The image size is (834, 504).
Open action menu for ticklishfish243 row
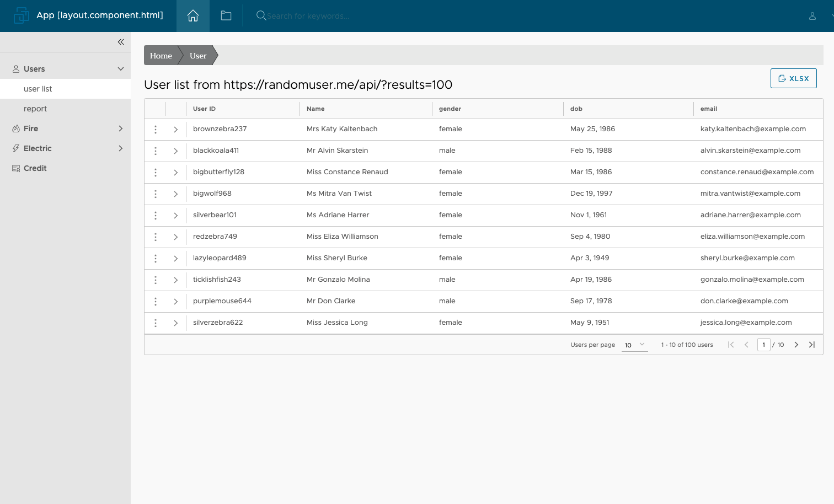coord(156,280)
